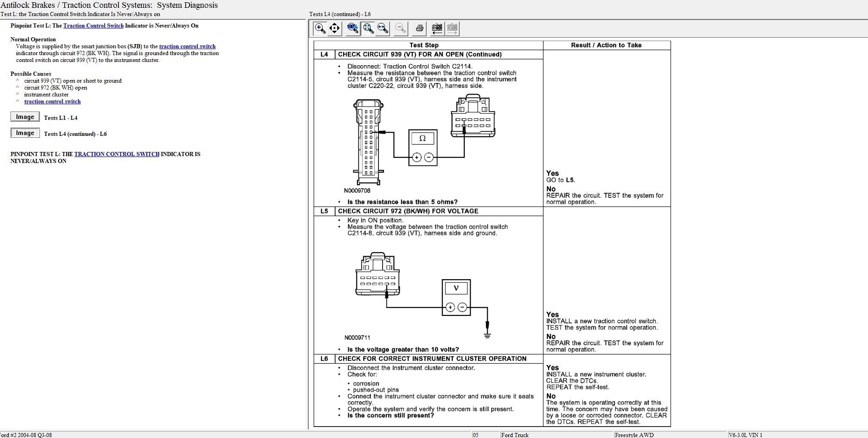The image size is (868, 438).
Task: Click traction control switch link under Possible Causes
Action: [x=52, y=101]
